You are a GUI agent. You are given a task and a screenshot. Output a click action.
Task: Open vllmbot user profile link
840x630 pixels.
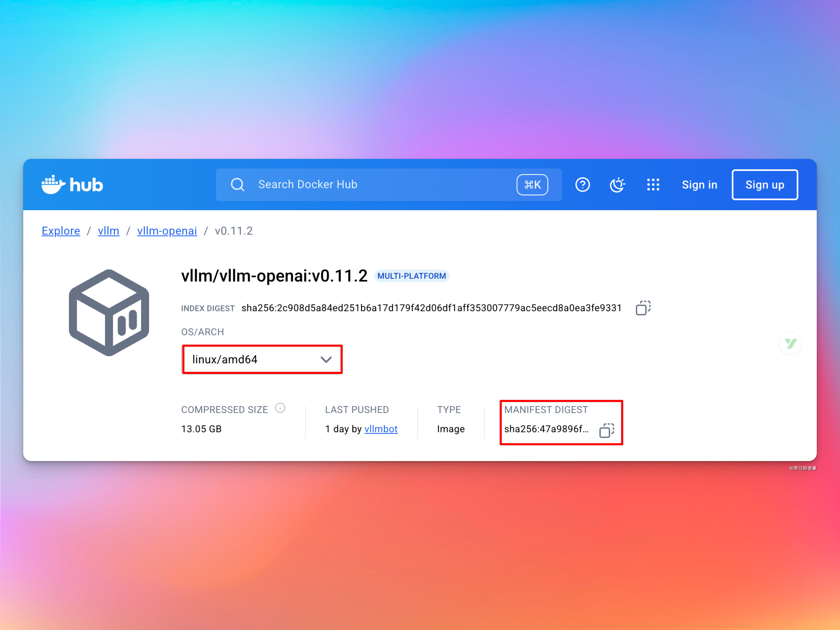[381, 429]
